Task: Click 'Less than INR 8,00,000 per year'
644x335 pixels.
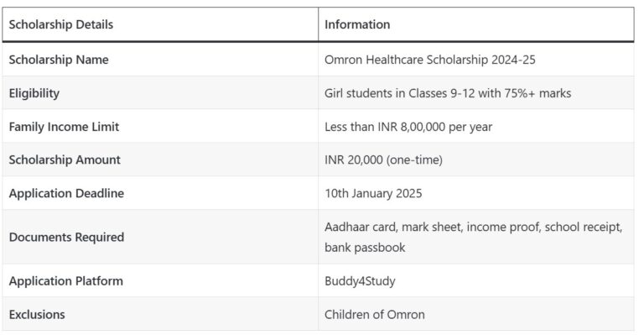Action: 408,127
